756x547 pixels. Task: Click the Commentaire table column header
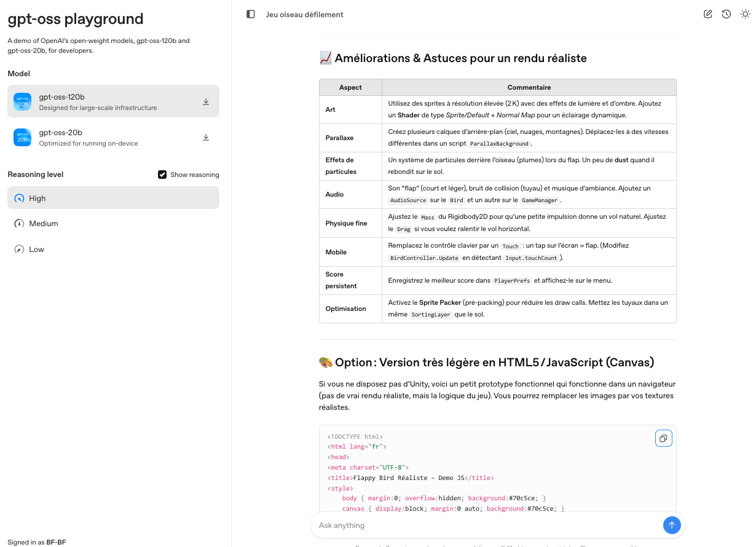point(529,87)
